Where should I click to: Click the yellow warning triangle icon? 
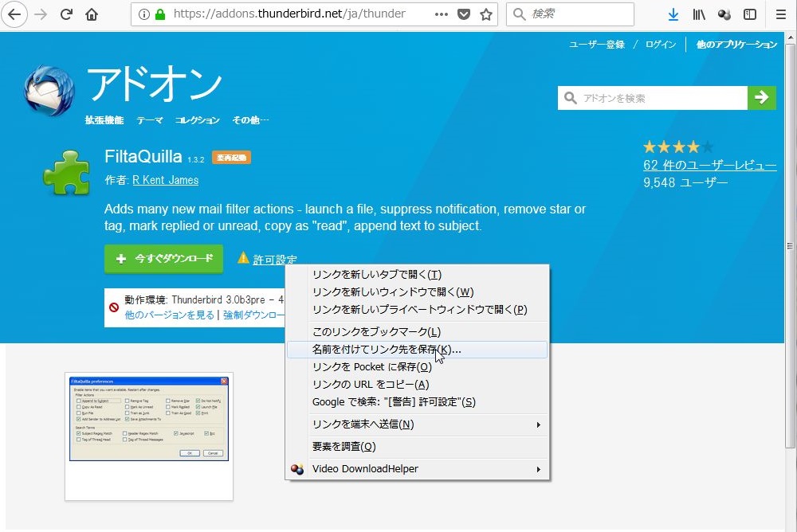tap(243, 258)
